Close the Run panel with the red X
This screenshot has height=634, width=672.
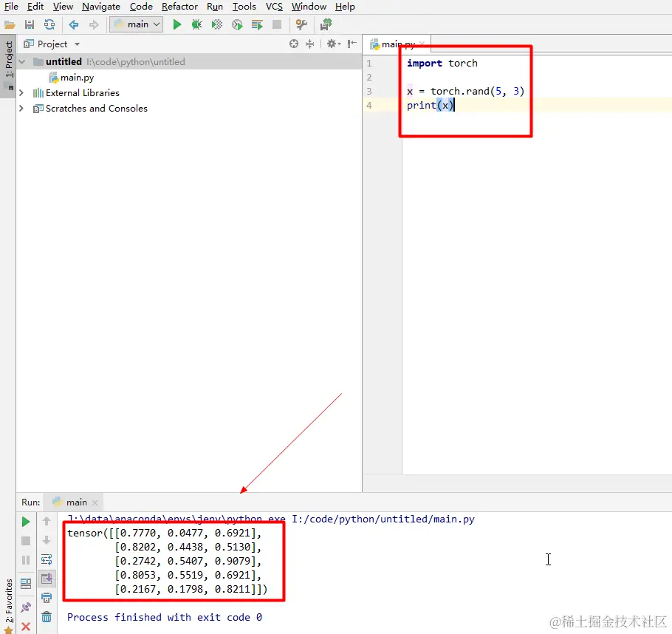coord(26,627)
